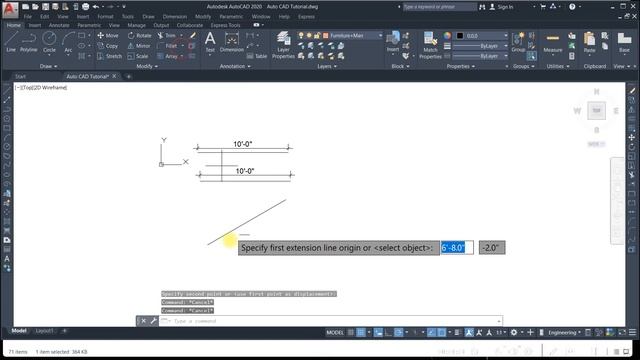Click the command line input field
This screenshot has height=360, width=640.
click(331, 321)
